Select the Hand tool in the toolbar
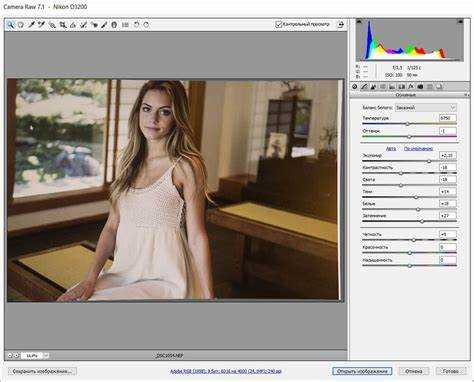 click(x=21, y=25)
